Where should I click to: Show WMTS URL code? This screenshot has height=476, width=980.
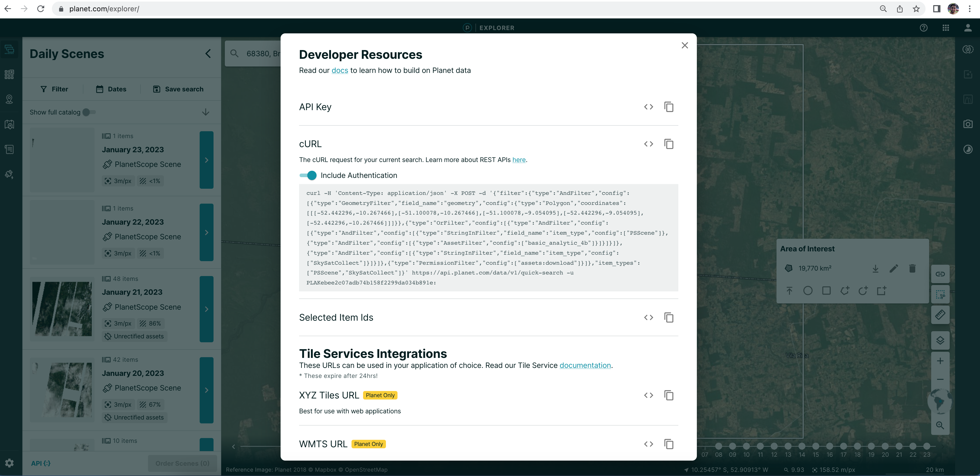tap(648, 444)
